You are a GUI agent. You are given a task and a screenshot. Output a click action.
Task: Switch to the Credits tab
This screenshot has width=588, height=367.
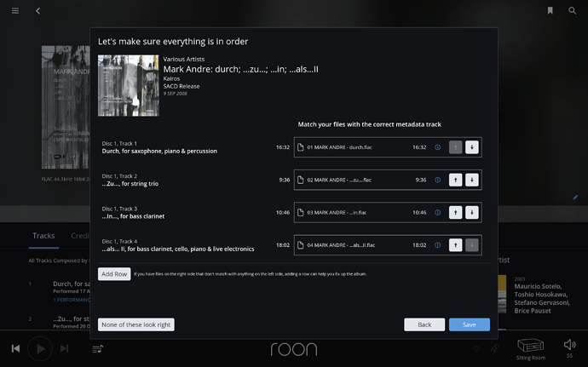80,236
